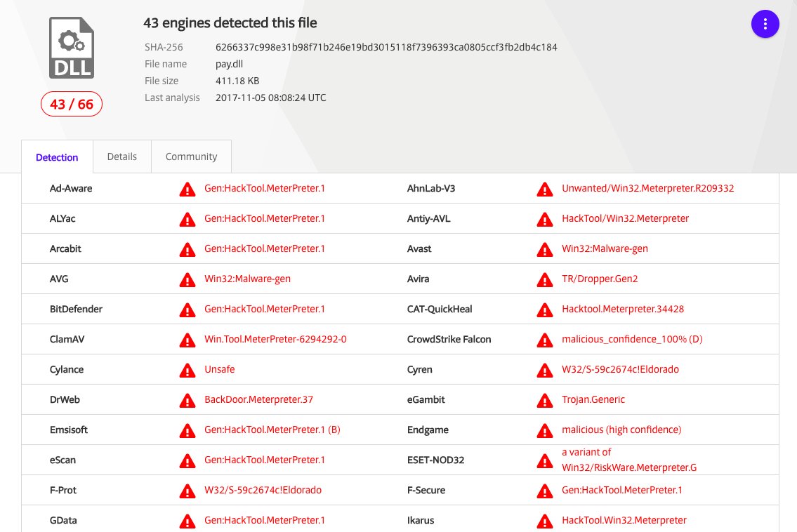
Task: Click the alert icon for AhnLab-V3
Action: [x=545, y=189]
